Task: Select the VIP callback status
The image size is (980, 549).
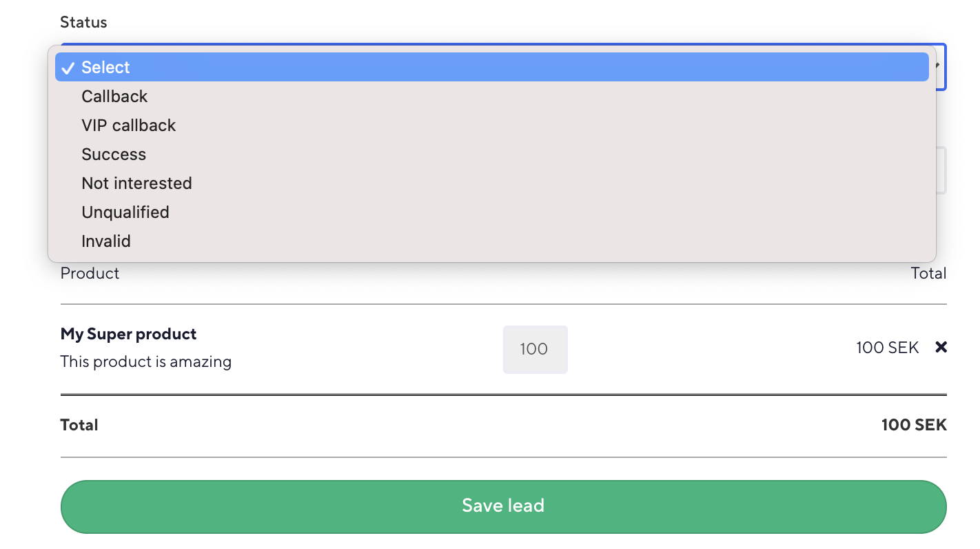Action: pos(128,126)
